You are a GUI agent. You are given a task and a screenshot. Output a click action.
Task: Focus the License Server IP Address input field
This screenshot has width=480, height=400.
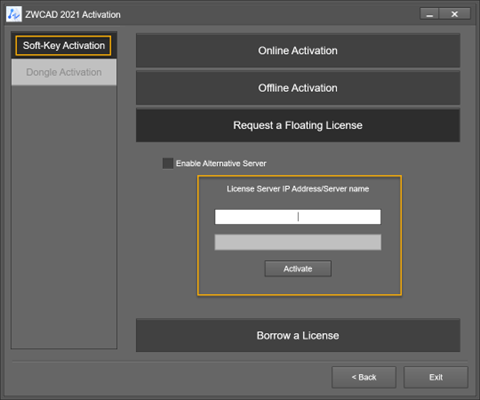coord(298,217)
